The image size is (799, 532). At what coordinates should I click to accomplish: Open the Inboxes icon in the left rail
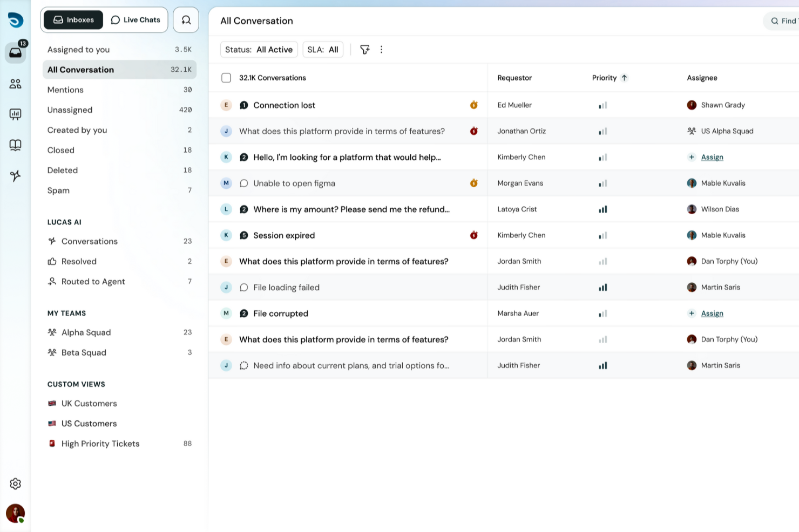16,52
